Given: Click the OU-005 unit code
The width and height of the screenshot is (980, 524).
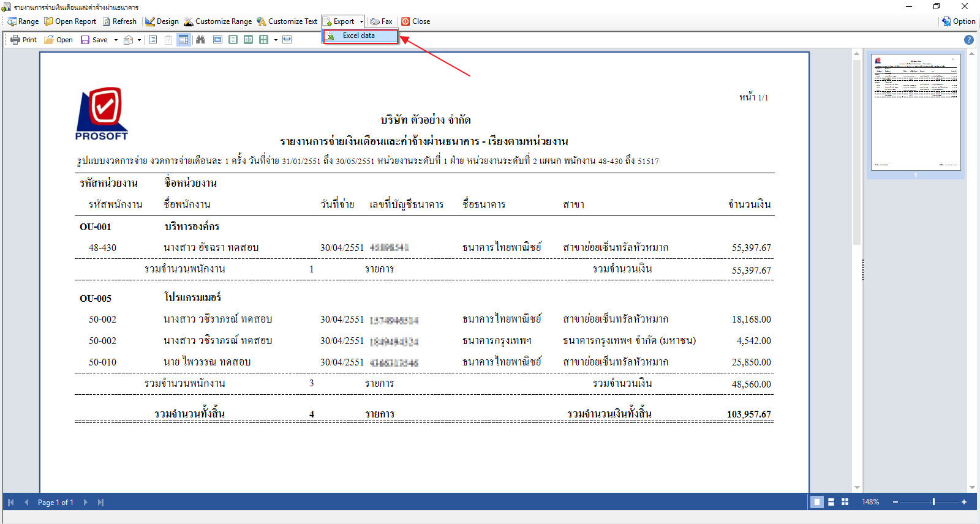Looking at the screenshot, I should (96, 299).
